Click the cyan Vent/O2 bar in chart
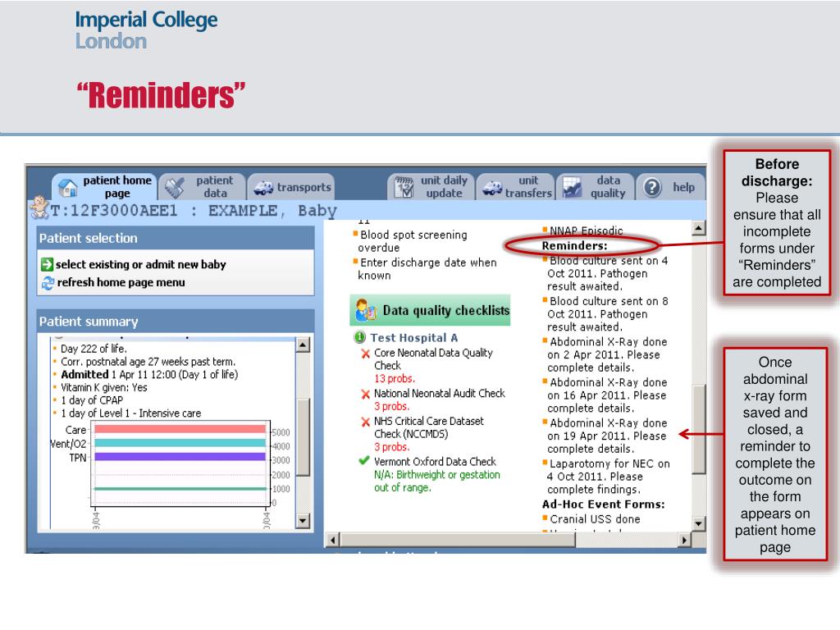Screen dimensions: 840x630 [x=180, y=443]
